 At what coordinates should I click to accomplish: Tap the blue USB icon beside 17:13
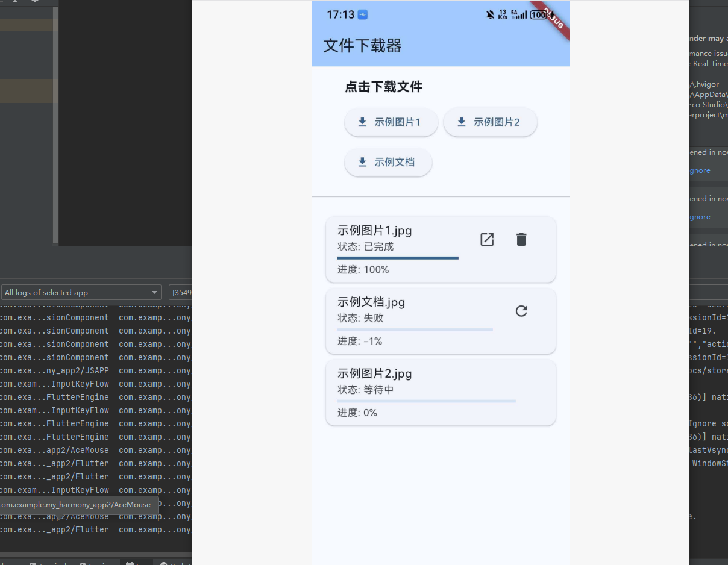click(x=362, y=14)
